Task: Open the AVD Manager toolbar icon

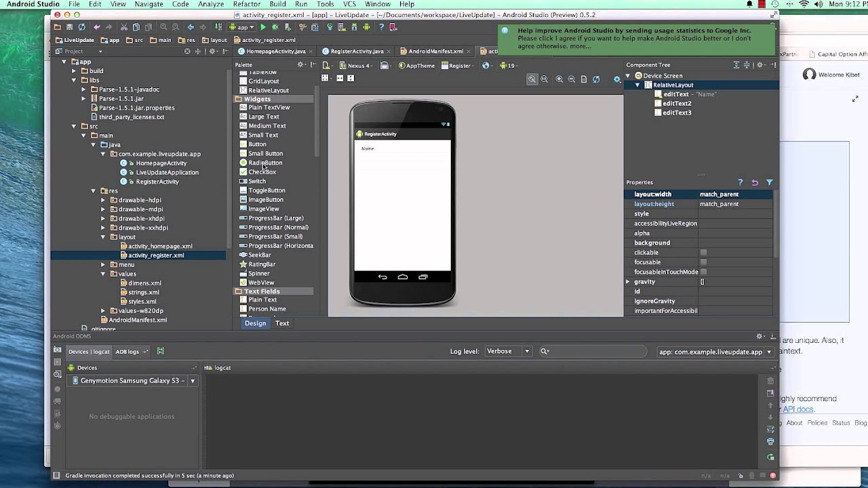Action: (342, 27)
